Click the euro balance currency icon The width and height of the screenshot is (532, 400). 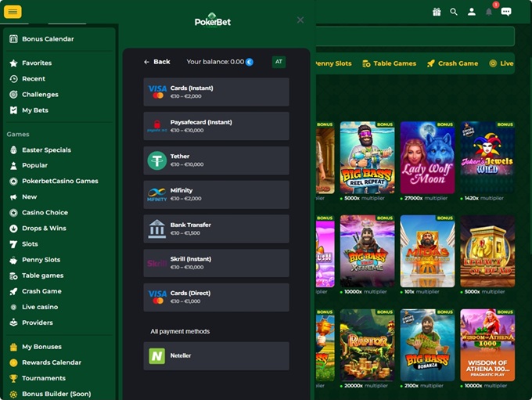(250, 62)
